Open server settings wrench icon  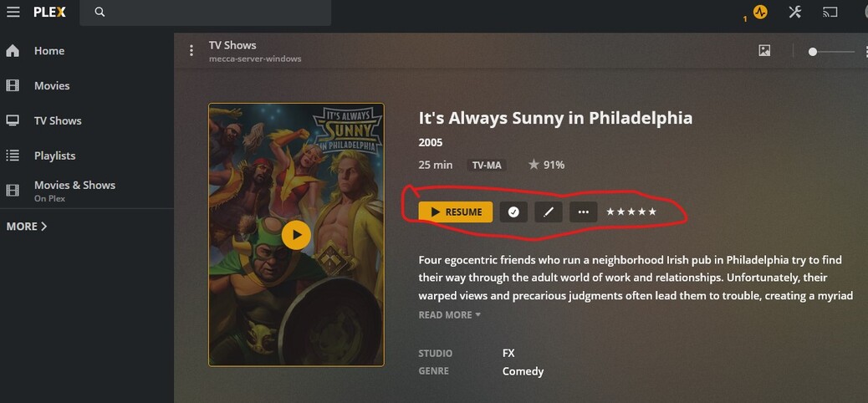tap(795, 12)
